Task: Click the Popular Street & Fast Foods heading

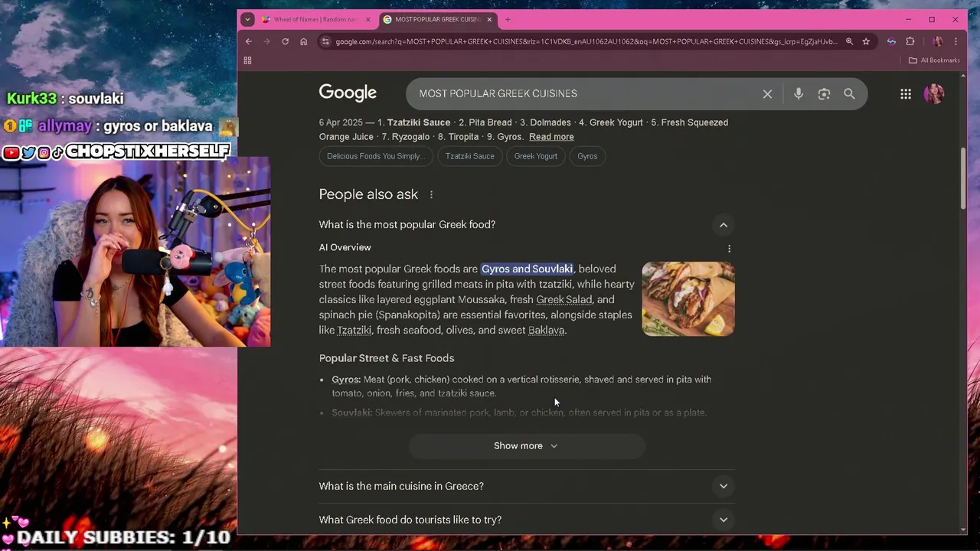Action: coord(387,358)
